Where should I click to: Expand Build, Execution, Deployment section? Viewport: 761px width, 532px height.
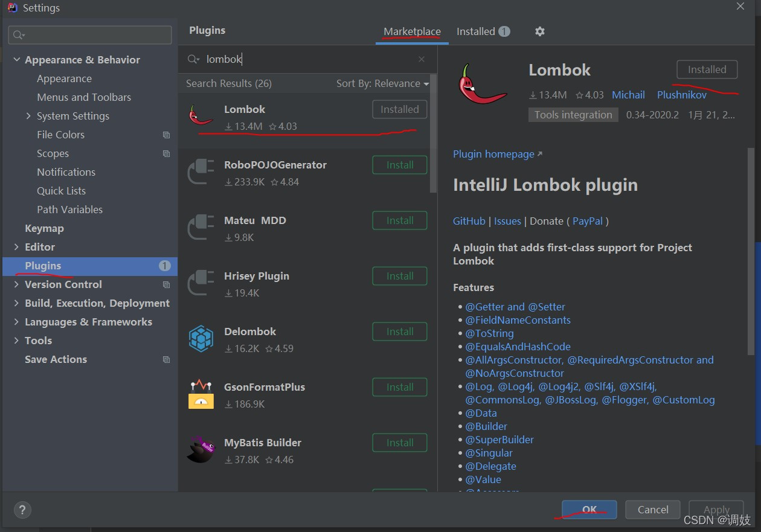(16, 303)
